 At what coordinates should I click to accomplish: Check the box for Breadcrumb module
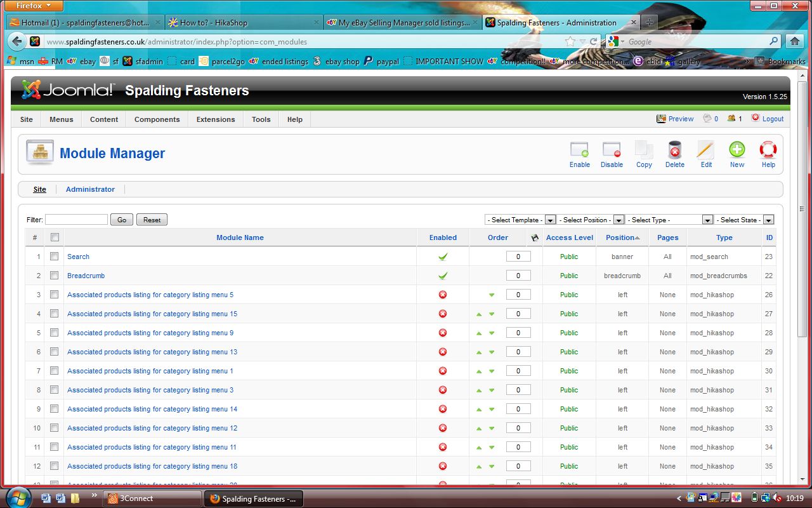[55, 276]
